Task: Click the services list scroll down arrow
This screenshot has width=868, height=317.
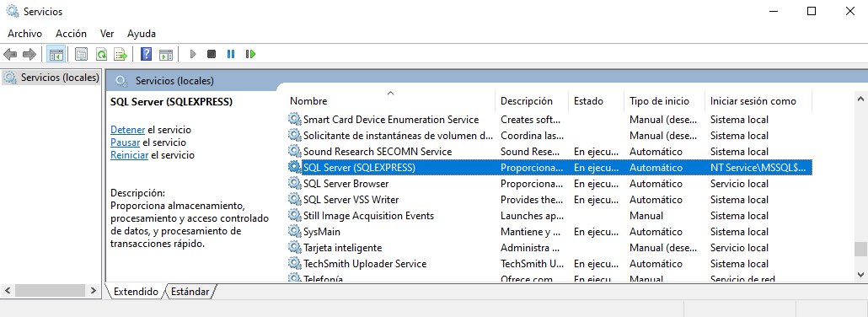Action: click(x=860, y=274)
